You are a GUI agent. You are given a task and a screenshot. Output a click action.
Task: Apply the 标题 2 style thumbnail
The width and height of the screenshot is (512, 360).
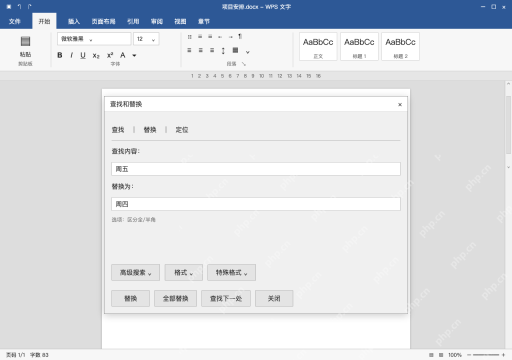click(x=400, y=47)
